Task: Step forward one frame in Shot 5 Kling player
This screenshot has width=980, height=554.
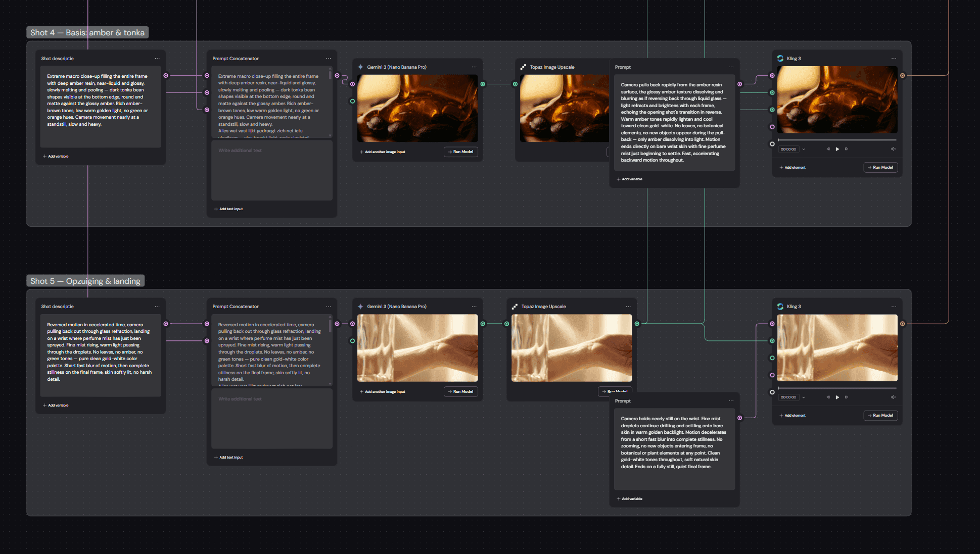Action: [847, 397]
